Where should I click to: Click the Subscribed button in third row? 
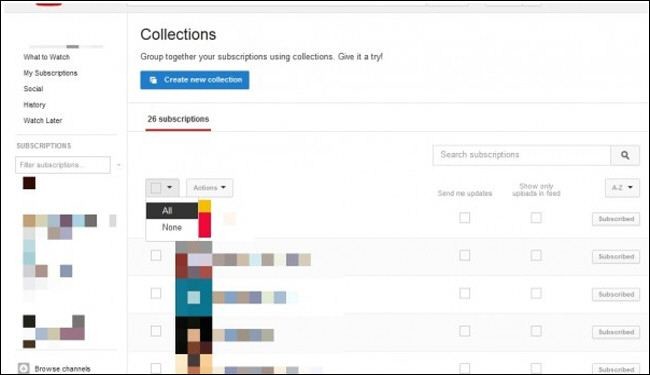[x=616, y=294]
